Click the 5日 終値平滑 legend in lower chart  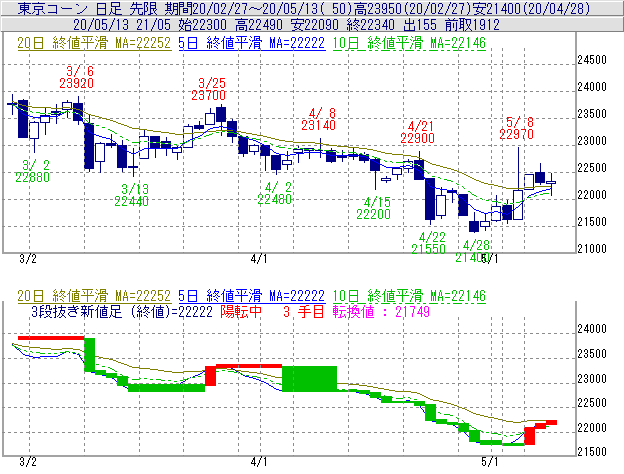[252, 296]
